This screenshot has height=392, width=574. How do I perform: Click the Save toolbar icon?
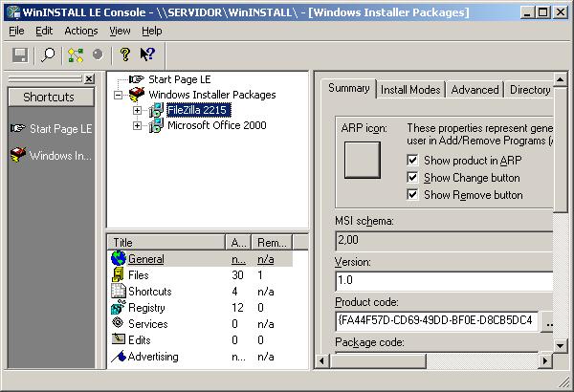[x=19, y=55]
